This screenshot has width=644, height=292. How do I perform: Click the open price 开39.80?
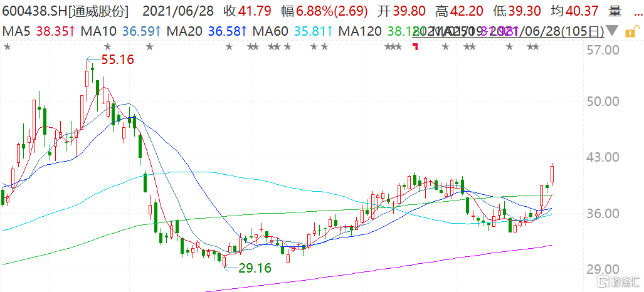point(401,11)
